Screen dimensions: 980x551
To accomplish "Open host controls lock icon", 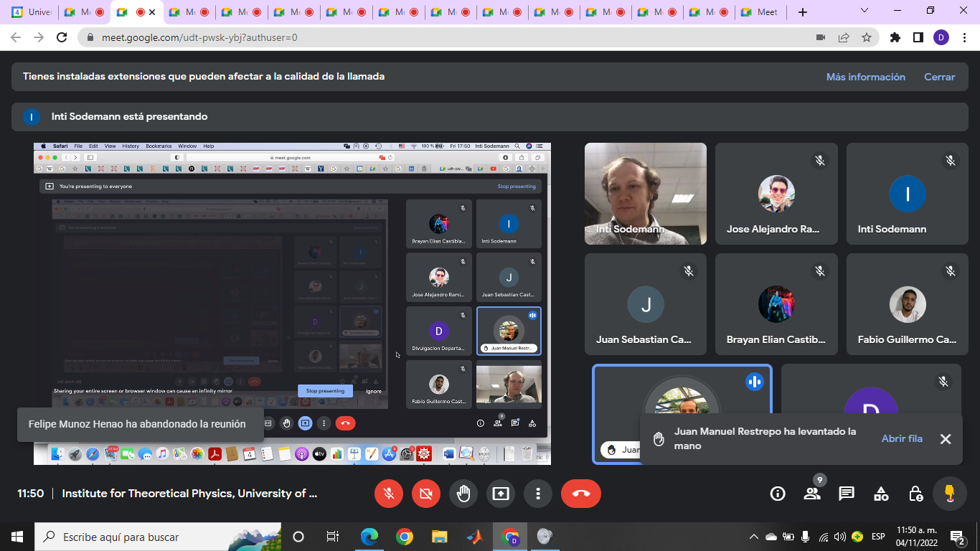I will (915, 494).
